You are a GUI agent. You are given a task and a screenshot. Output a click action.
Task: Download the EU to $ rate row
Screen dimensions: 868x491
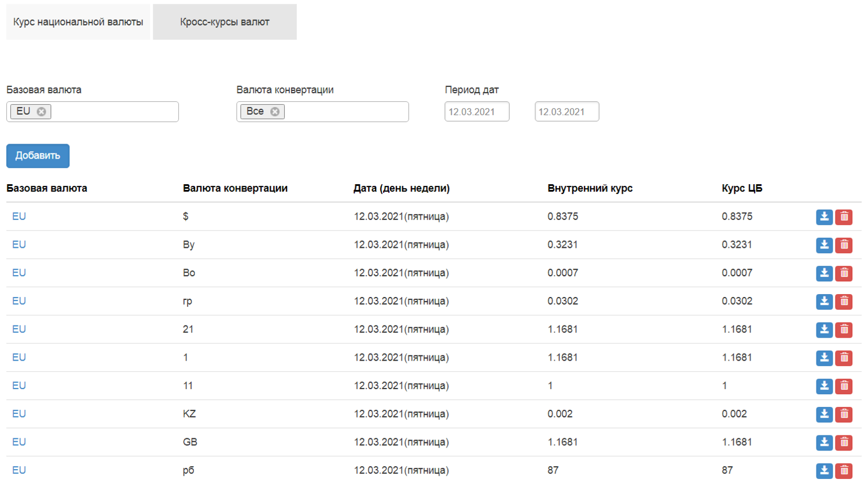pyautogui.click(x=824, y=217)
